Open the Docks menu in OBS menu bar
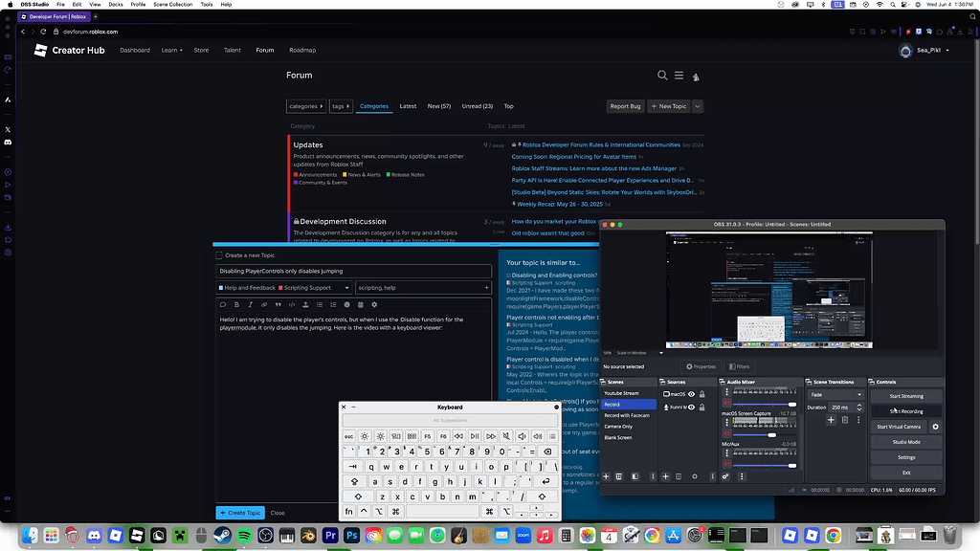The width and height of the screenshot is (980, 551). (116, 5)
